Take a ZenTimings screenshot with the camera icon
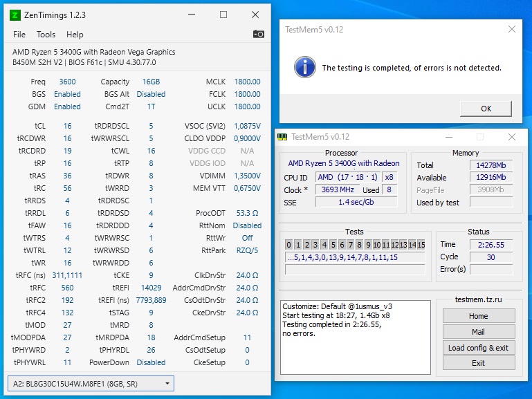The width and height of the screenshot is (532, 399). click(x=259, y=35)
